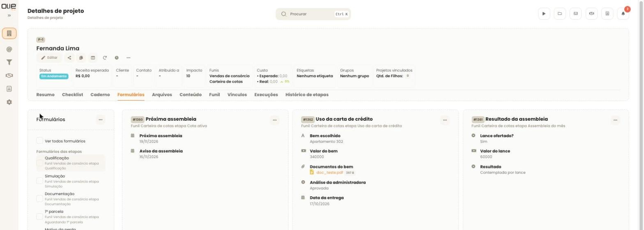Check the Simulação form checkbox
The image size is (644, 230).
coord(39,181)
